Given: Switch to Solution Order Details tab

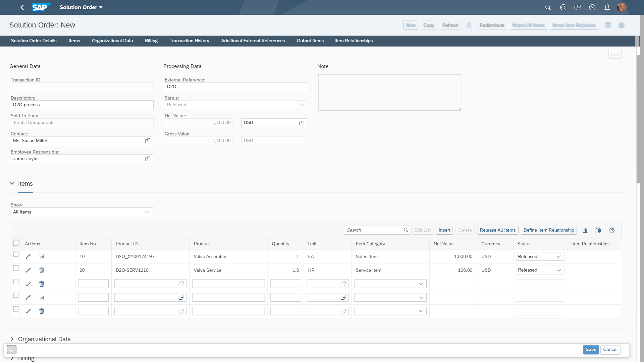Looking at the screenshot, I should point(34,41).
